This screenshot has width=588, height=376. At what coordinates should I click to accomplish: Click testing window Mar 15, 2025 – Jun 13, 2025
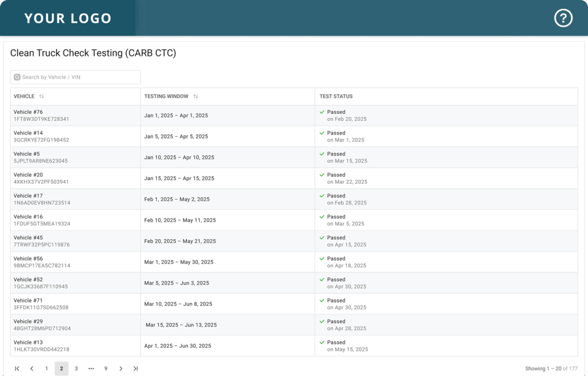pos(181,325)
